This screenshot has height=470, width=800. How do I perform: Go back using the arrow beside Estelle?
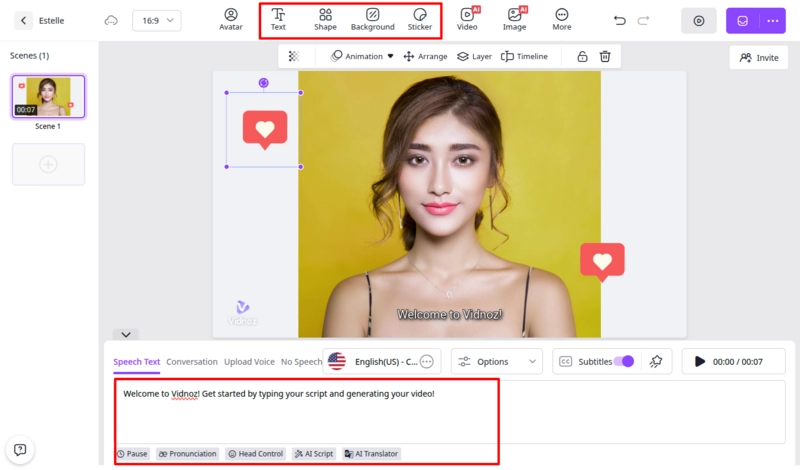[23, 20]
